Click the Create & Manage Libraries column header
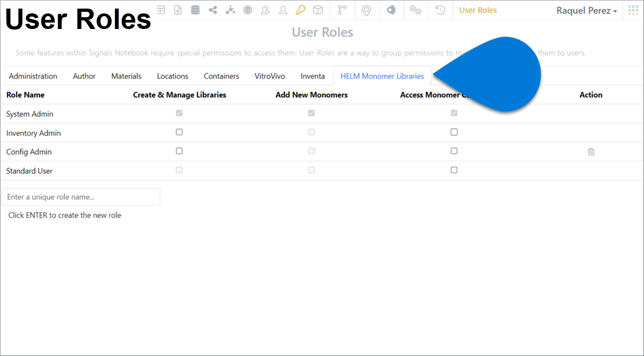644x356 pixels. click(180, 95)
